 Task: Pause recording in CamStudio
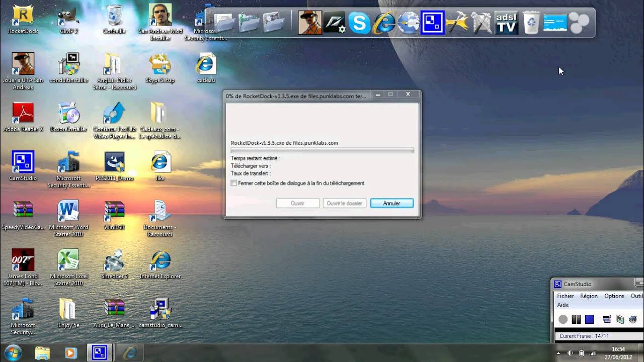576,319
